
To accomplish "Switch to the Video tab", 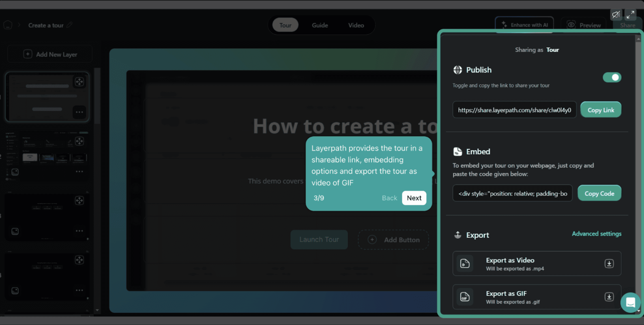I will [x=356, y=25].
